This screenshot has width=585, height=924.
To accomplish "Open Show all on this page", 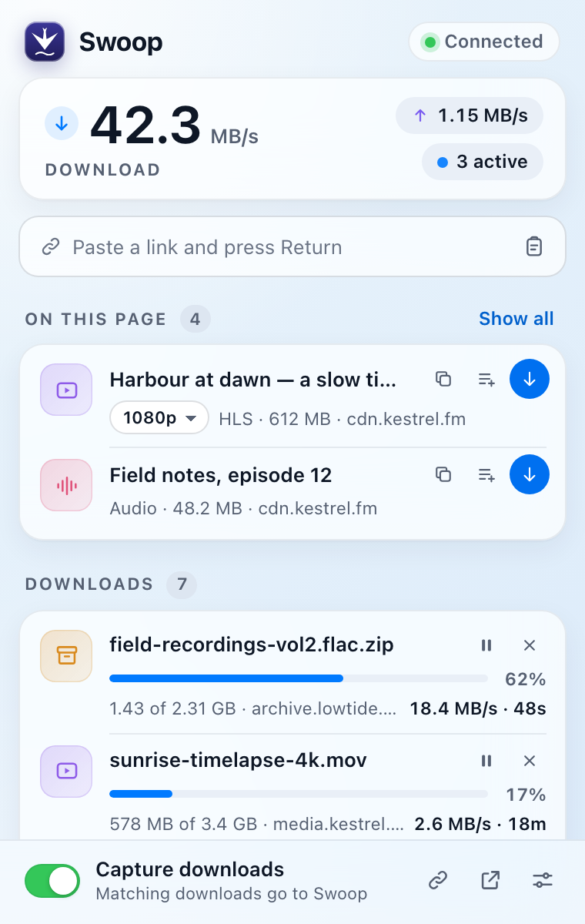I will (516, 319).
